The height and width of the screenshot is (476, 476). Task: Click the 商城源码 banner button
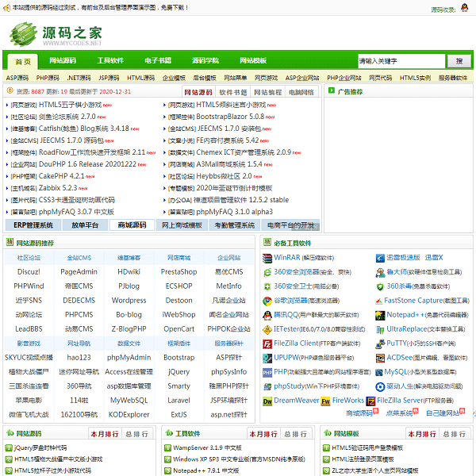pos(132,225)
